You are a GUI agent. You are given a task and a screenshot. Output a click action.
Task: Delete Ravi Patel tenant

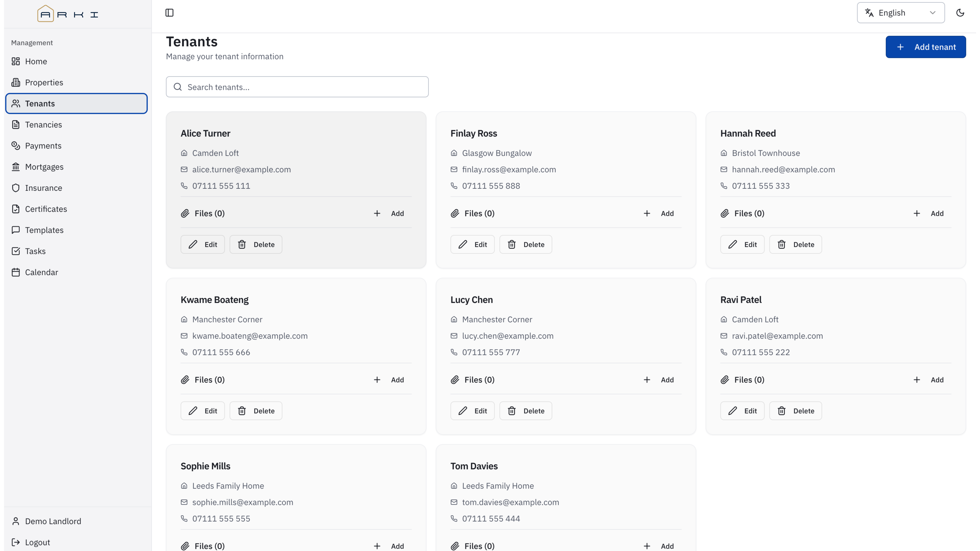coord(795,411)
